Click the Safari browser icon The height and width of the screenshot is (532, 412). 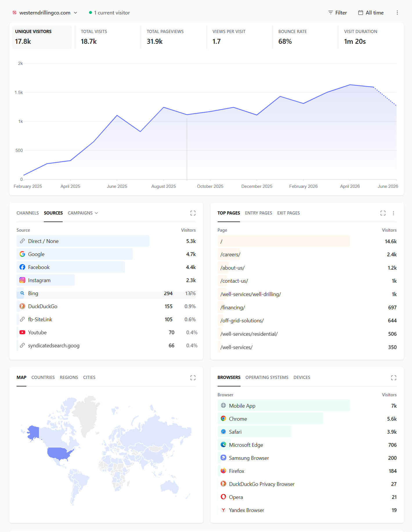223,432
